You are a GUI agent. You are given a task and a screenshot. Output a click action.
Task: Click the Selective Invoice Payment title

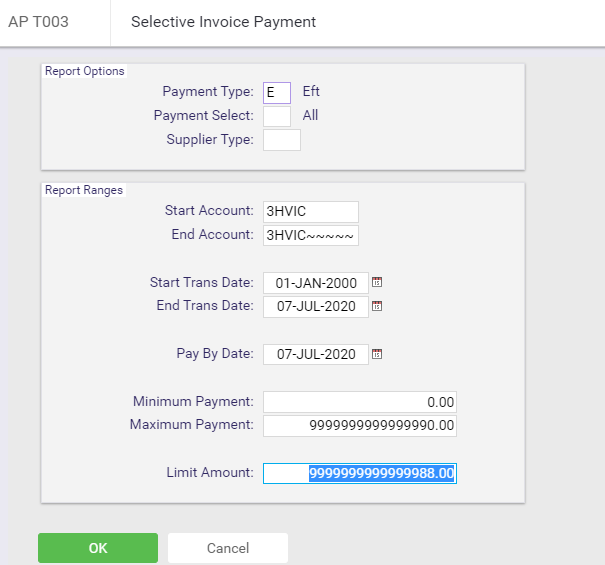[223, 22]
